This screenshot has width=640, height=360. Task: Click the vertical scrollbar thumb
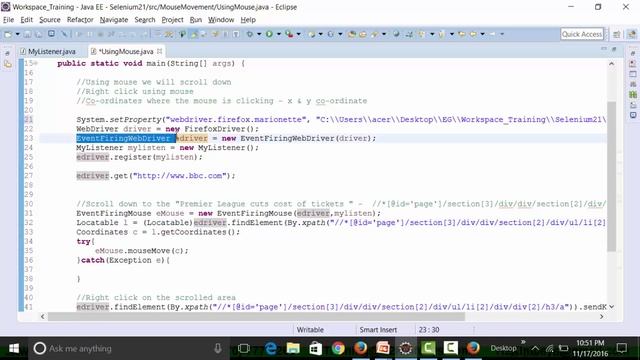(x=611, y=176)
